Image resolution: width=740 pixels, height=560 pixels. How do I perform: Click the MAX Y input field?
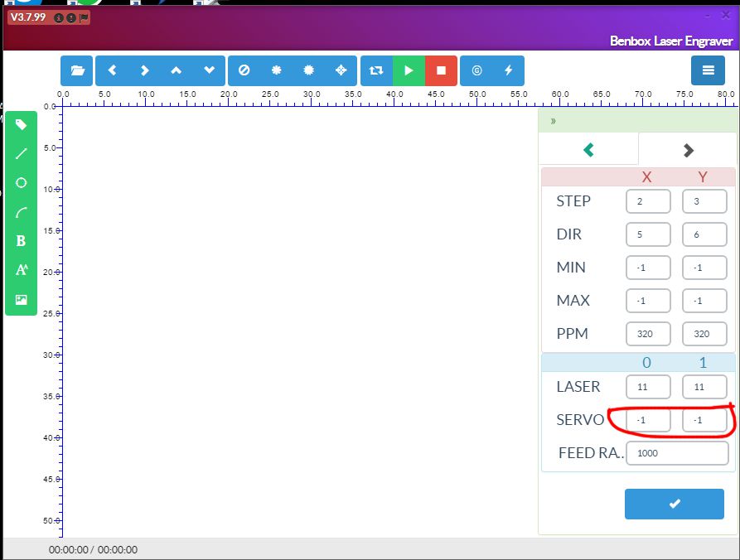[x=704, y=301]
